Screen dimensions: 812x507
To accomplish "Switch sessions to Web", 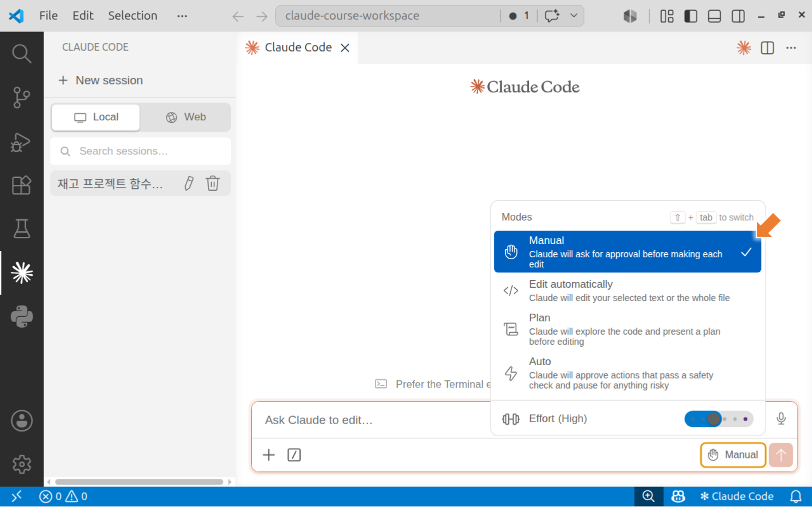I will (x=185, y=117).
